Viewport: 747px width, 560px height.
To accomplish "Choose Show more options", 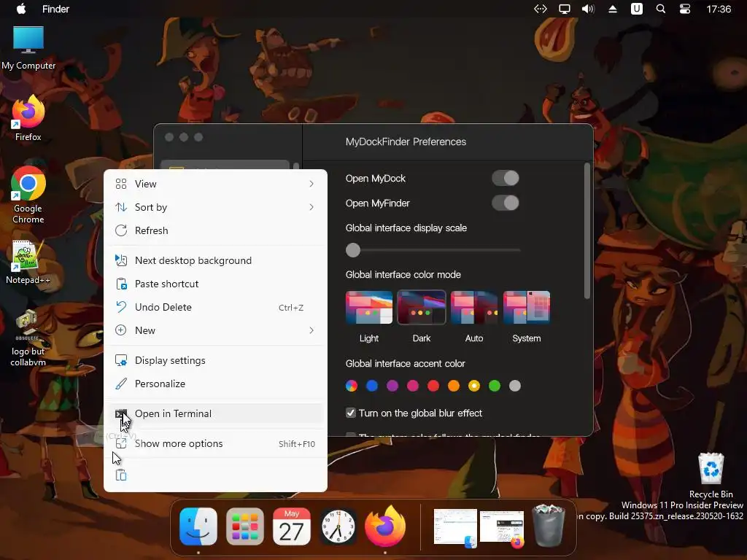I will (215, 444).
